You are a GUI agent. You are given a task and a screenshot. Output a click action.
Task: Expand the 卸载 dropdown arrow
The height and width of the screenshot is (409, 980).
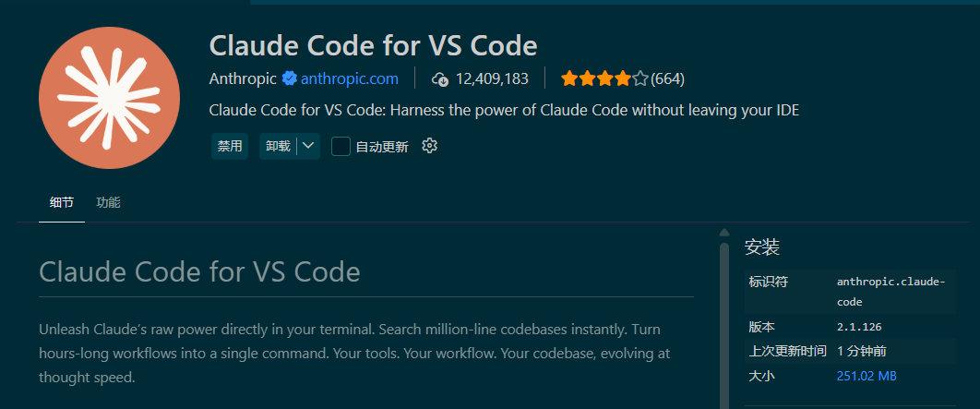308,147
